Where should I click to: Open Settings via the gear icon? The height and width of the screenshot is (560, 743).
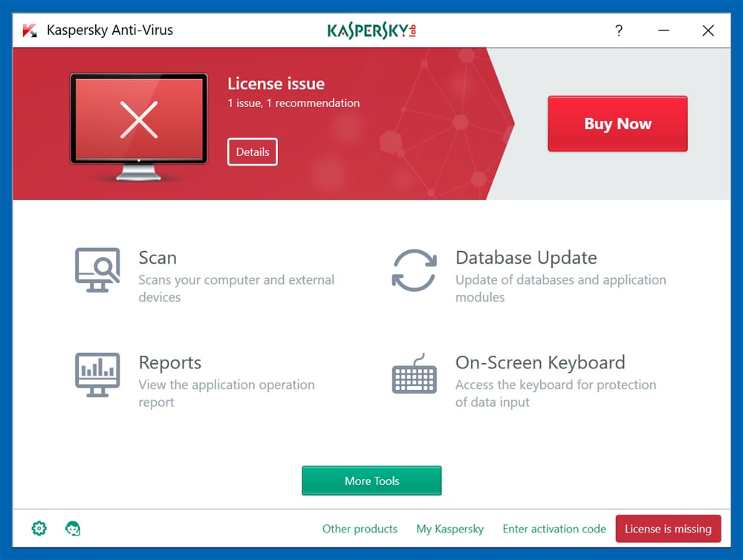(39, 529)
